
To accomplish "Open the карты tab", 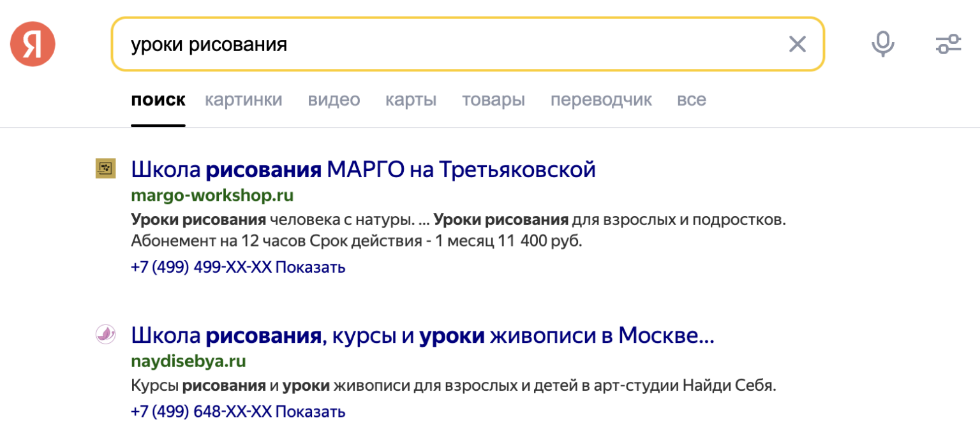I will [x=410, y=100].
